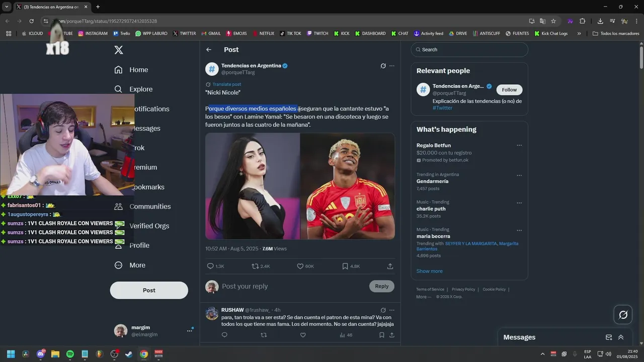The width and height of the screenshot is (644, 362).
Task: Bookmark the post with 4.8K bookmarks
Action: [x=351, y=266]
